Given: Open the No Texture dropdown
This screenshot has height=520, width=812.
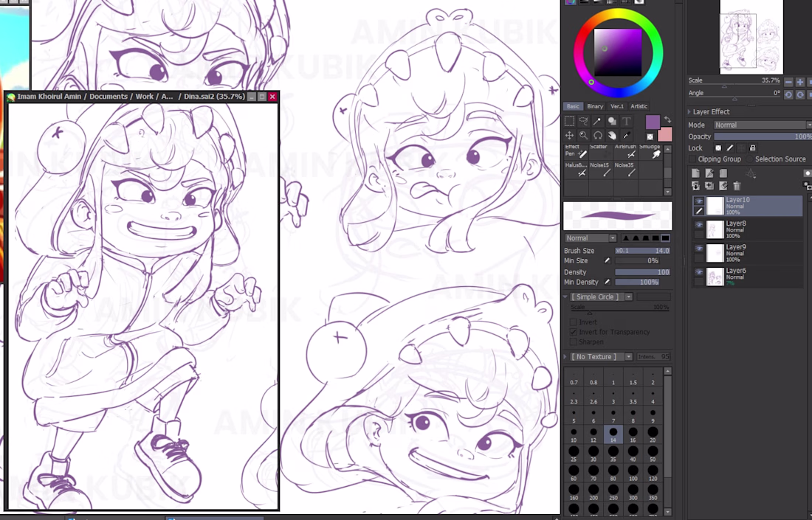Looking at the screenshot, I should [602, 357].
